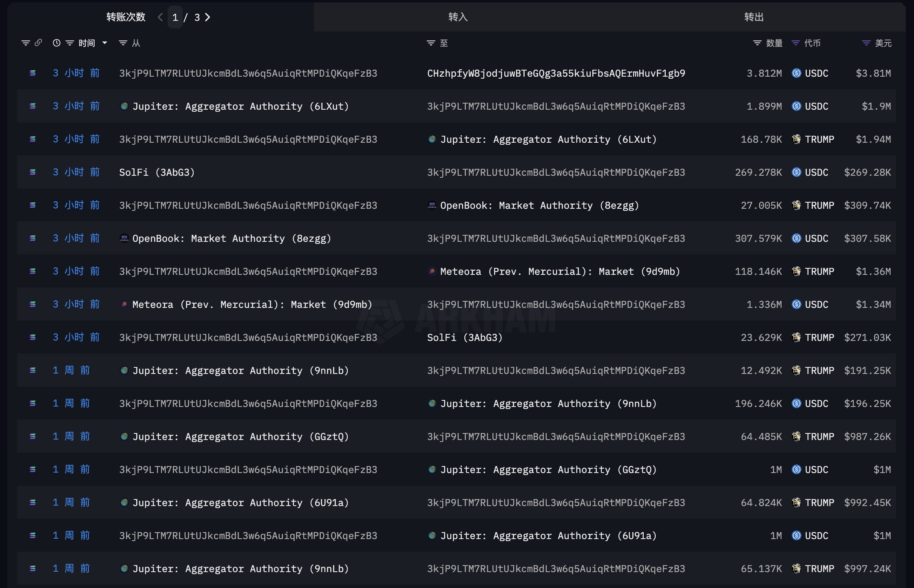Open sender OpenBook: Market Authority (8ezgg)
This screenshot has width=914, height=588.
point(232,238)
